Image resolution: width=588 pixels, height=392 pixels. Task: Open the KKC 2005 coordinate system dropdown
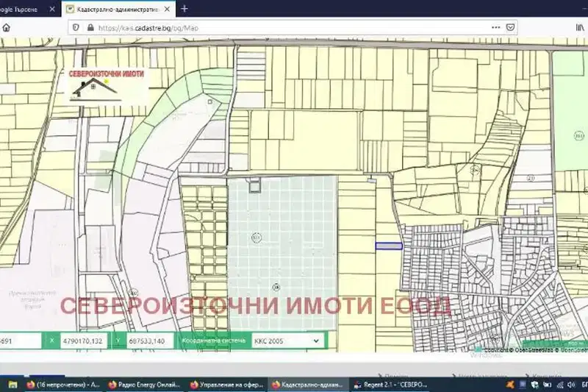tap(287, 341)
